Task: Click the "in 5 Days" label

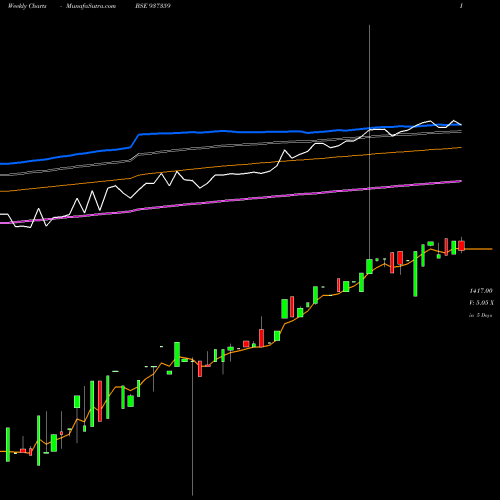Action: click(481, 315)
